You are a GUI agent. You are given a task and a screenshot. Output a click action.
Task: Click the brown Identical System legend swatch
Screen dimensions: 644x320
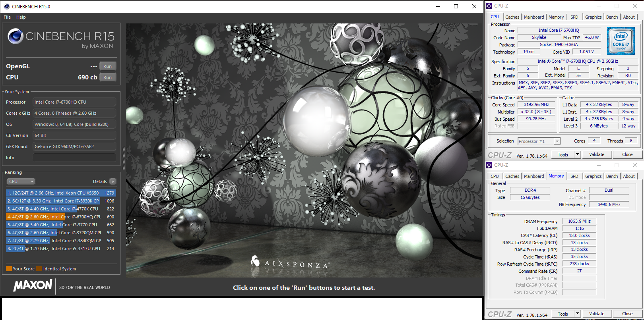point(39,269)
